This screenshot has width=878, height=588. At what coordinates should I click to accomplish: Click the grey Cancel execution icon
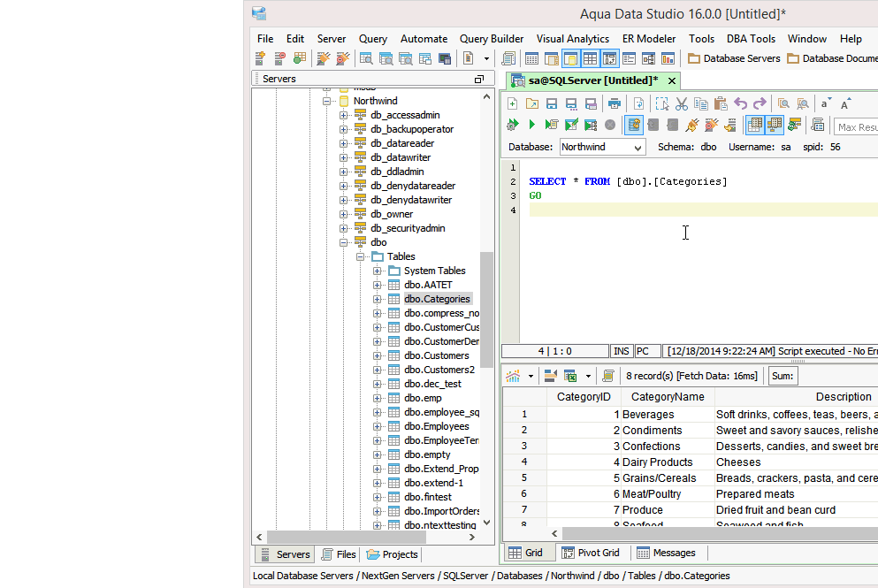click(610, 125)
